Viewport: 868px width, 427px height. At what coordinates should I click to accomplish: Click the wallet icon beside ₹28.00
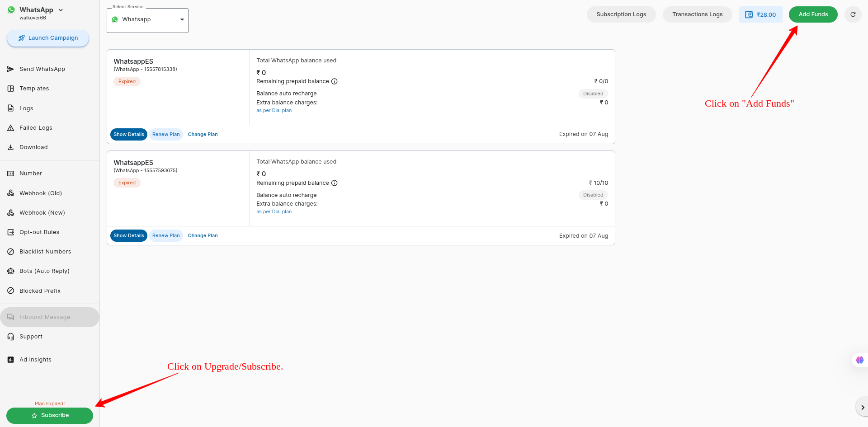click(749, 14)
